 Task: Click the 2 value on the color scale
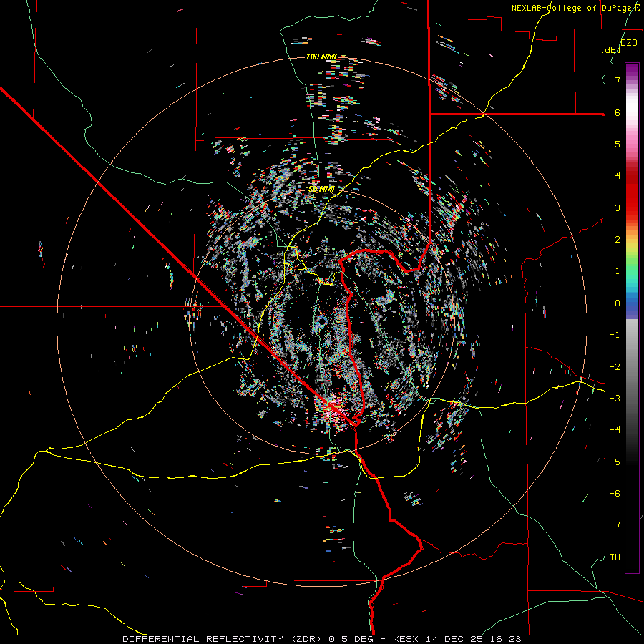[x=618, y=240]
